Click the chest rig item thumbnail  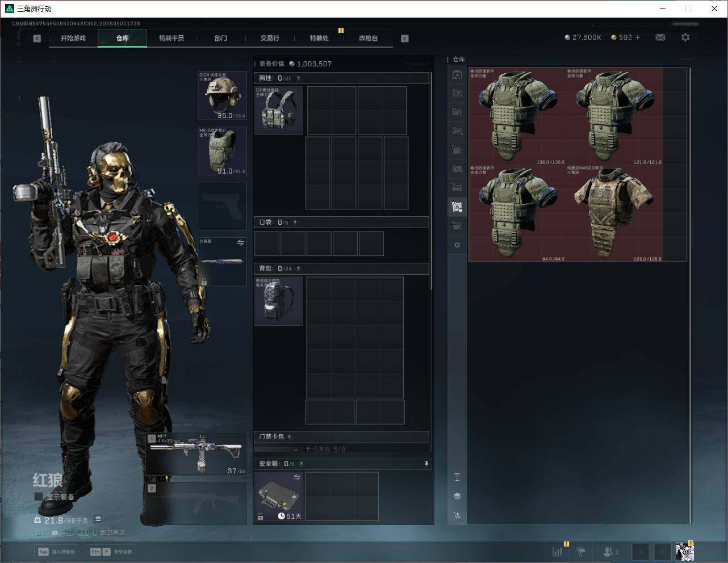[x=279, y=111]
